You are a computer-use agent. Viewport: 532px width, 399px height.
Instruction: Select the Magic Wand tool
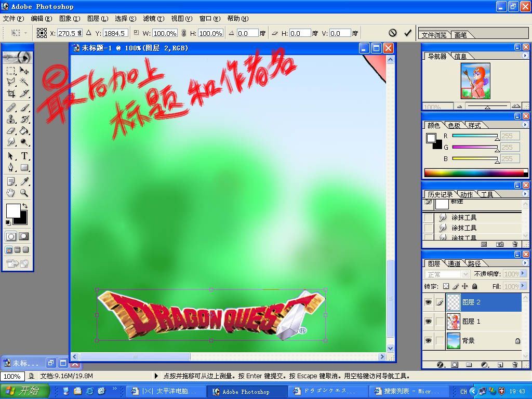(x=24, y=82)
